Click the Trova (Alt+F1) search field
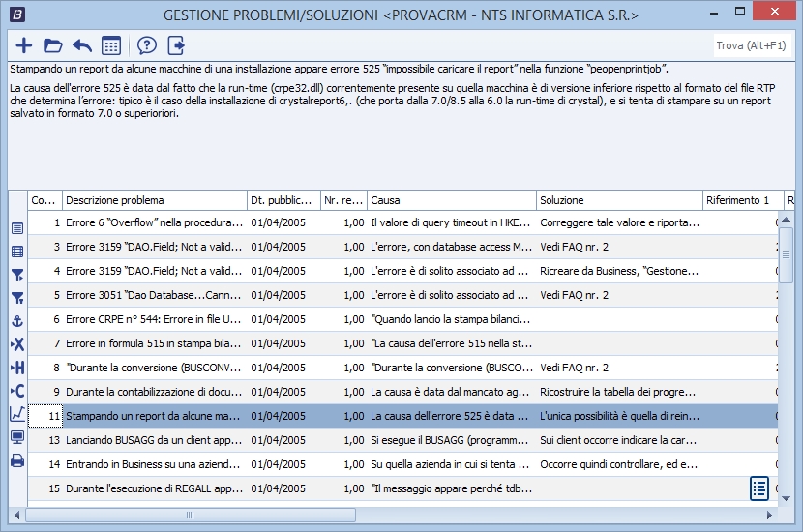 (x=751, y=45)
